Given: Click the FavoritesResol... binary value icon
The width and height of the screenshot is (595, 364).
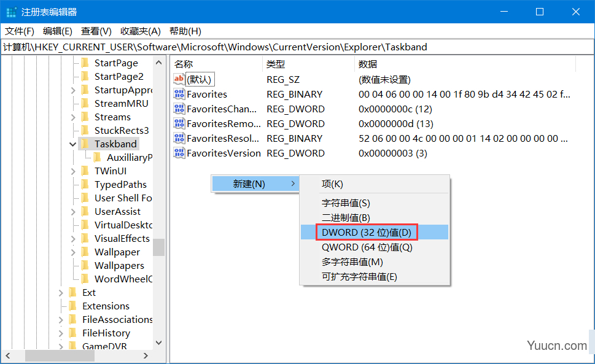Looking at the screenshot, I should [179, 138].
